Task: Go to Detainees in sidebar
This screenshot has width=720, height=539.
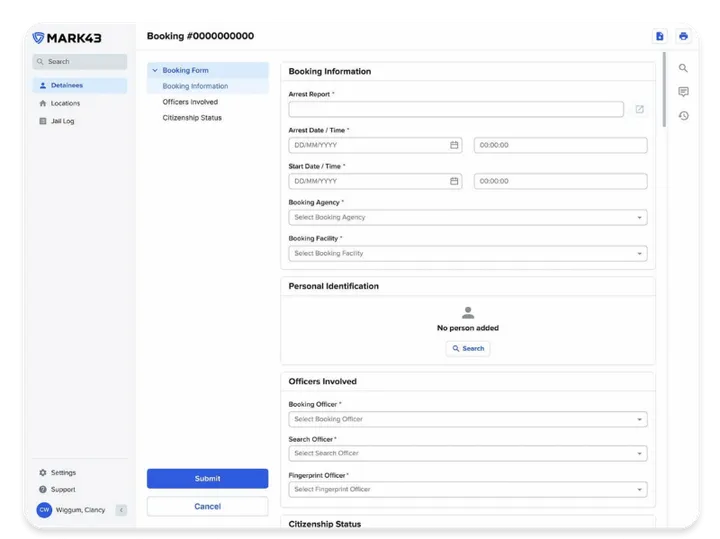Action: [x=80, y=85]
